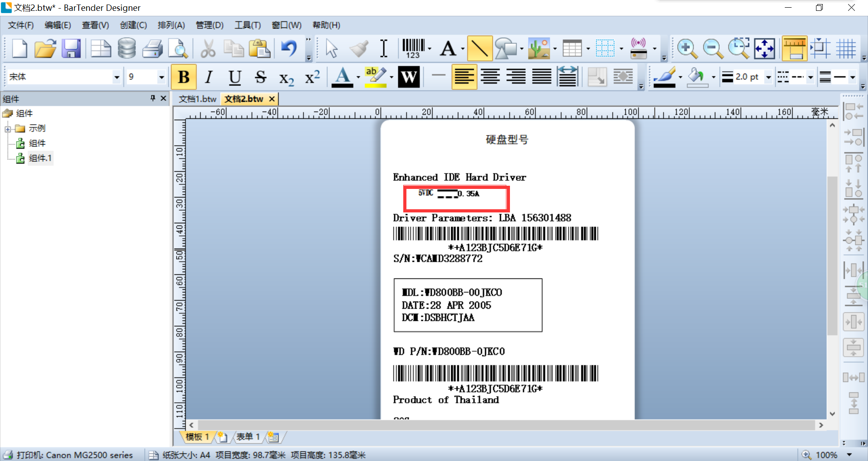Insert a table object

572,48
